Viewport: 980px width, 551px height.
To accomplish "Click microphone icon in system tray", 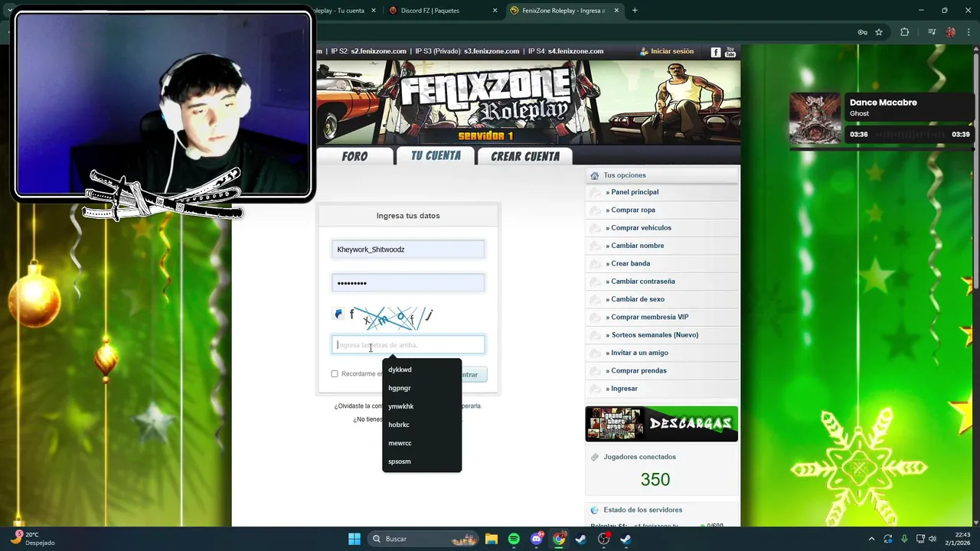I will 904,539.
